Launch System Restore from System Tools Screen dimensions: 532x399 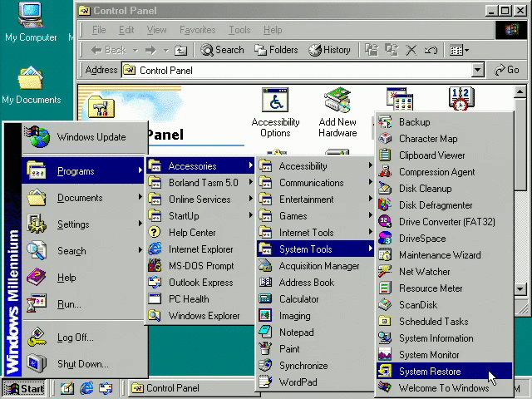coord(444,371)
